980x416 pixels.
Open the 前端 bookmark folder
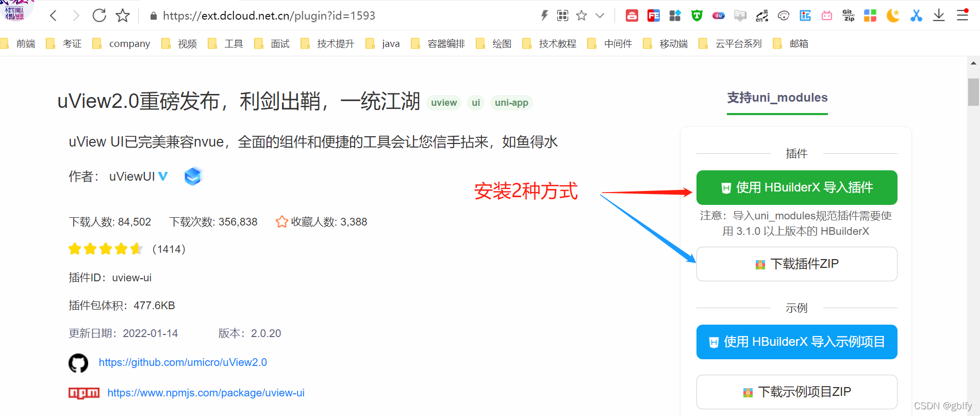19,44
